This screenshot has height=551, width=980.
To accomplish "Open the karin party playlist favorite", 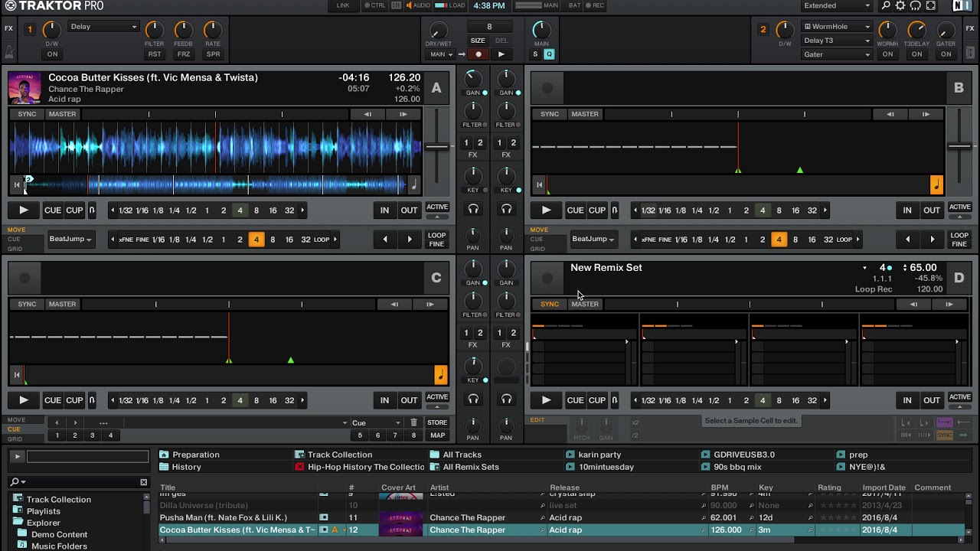I will (x=599, y=455).
